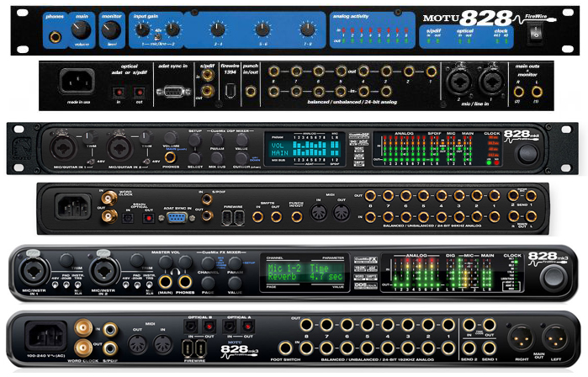Click the VOL MAIN blue LCD display

click(305, 148)
